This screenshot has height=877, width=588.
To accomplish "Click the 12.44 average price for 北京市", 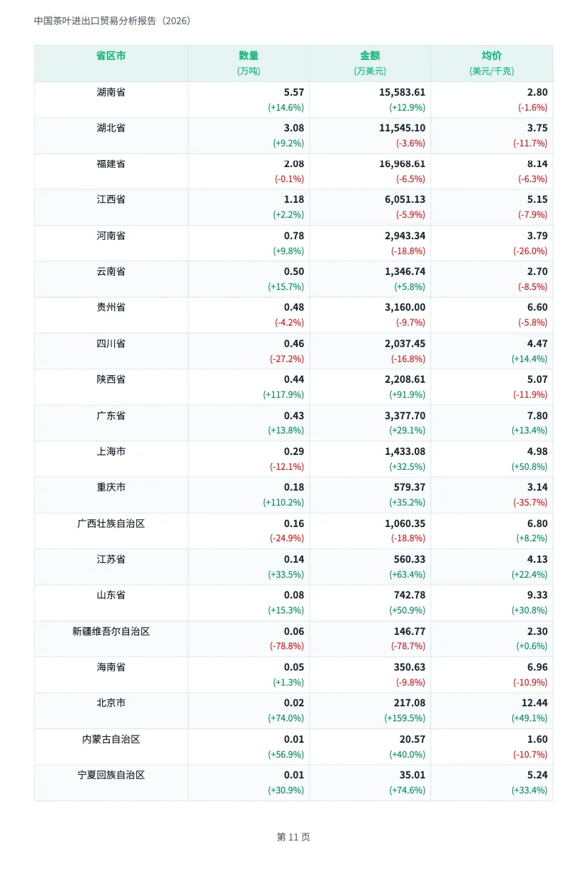I will (x=534, y=703).
